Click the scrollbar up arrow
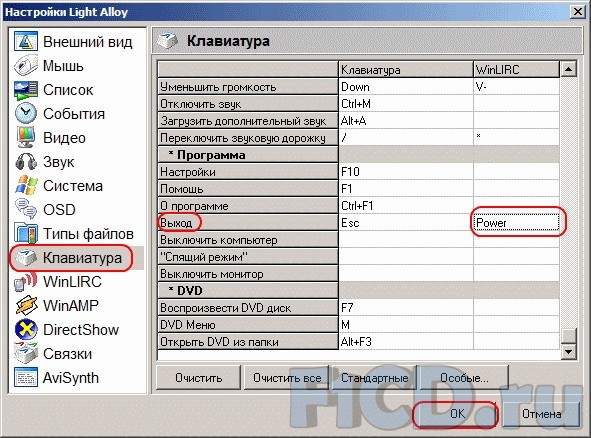The width and height of the screenshot is (591, 438). pyautogui.click(x=568, y=69)
